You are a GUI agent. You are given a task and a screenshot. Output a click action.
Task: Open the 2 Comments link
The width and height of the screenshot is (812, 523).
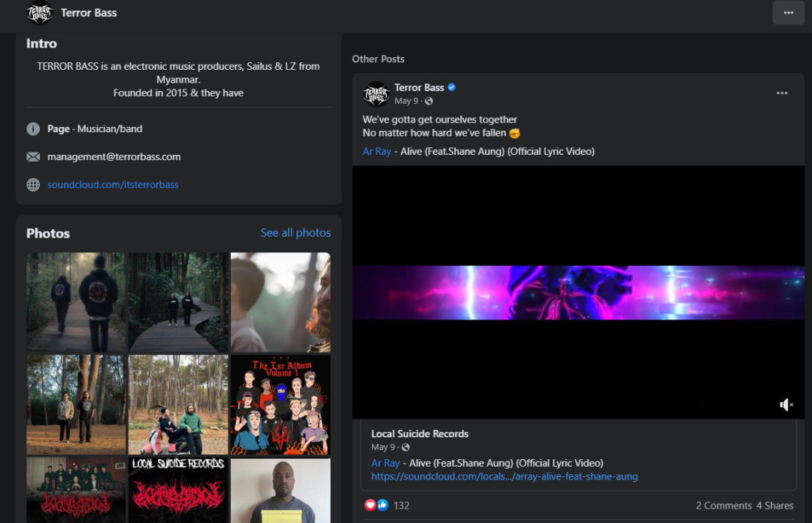pyautogui.click(x=723, y=506)
